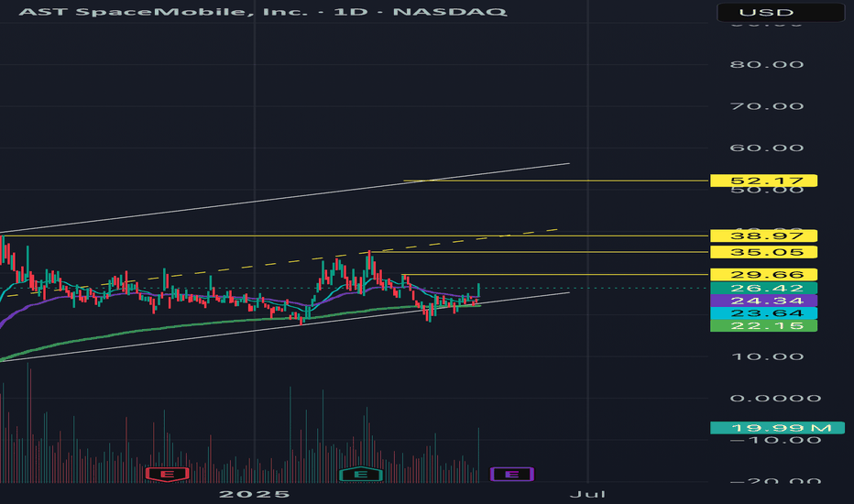The height and width of the screenshot is (504, 854).
Task: Click the cyan 23.64 moving average label
Action: pyautogui.click(x=763, y=313)
